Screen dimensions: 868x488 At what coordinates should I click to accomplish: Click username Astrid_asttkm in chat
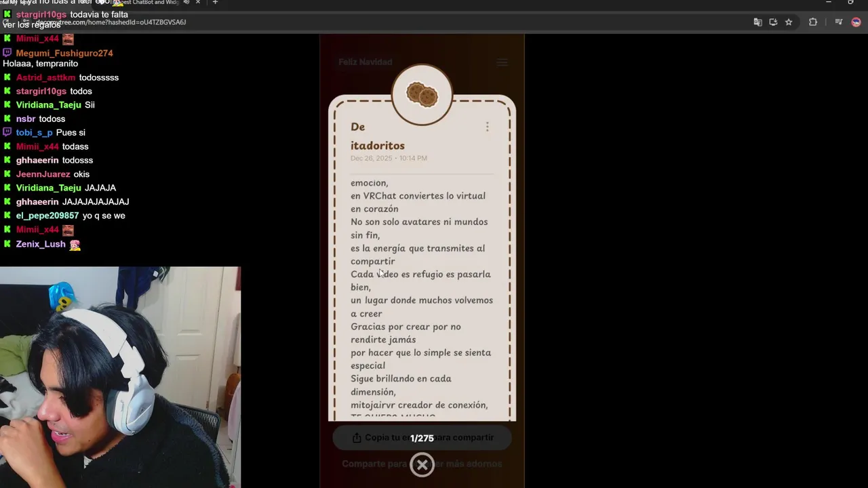point(45,77)
